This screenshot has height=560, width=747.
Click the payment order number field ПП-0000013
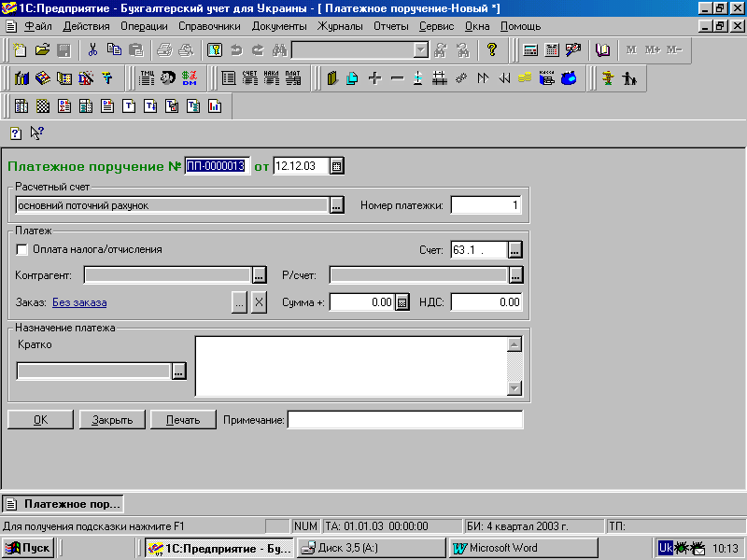[217, 166]
